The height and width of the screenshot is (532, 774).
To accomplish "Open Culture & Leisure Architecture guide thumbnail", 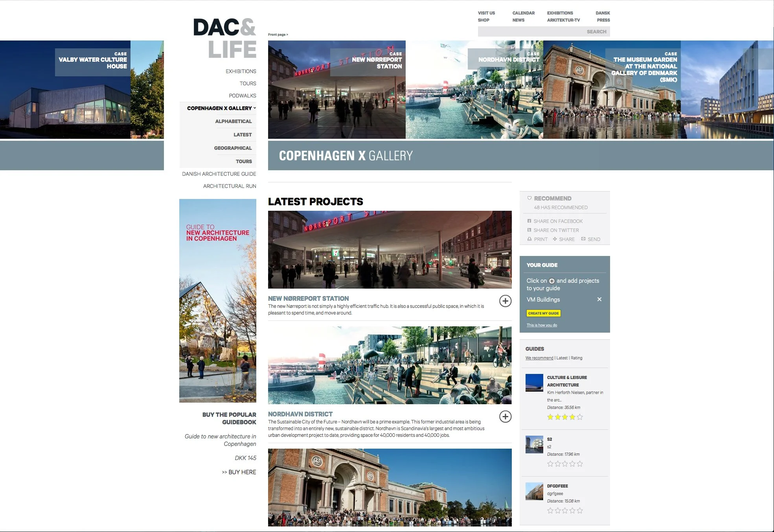I will click(x=534, y=383).
